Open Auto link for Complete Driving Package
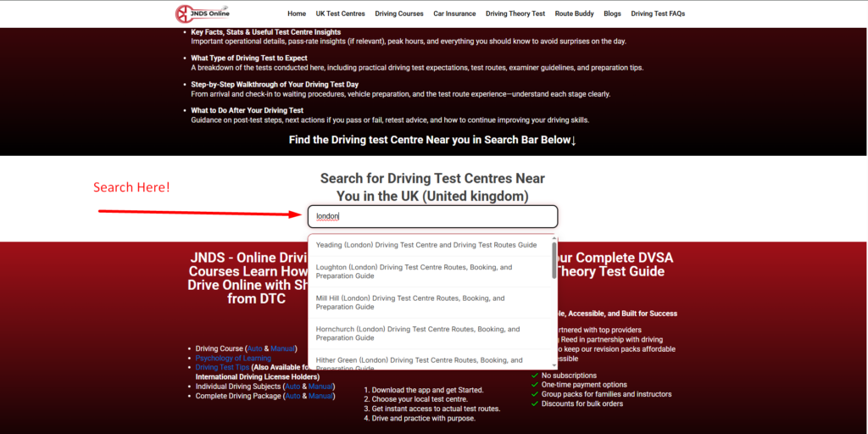The image size is (868, 434). click(292, 396)
